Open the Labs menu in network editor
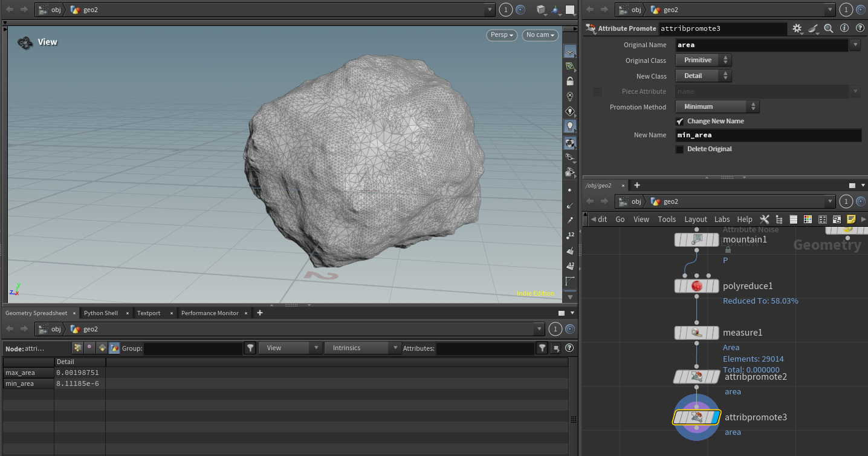 coord(722,219)
